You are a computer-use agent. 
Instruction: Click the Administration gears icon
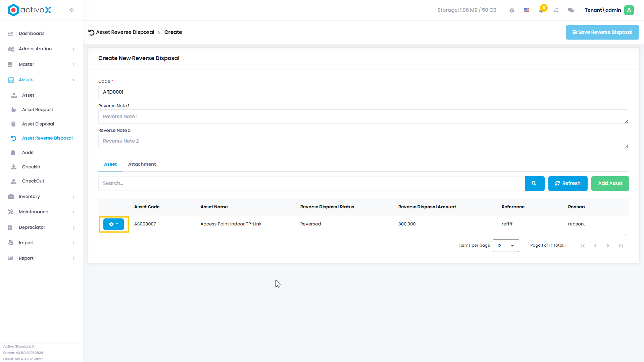(11, 49)
